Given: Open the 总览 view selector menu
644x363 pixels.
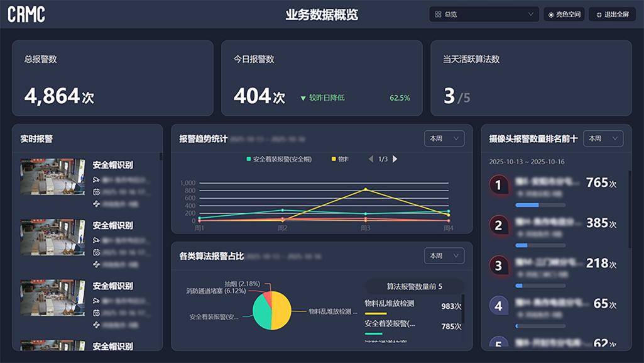Looking at the screenshot, I should click(x=483, y=13).
